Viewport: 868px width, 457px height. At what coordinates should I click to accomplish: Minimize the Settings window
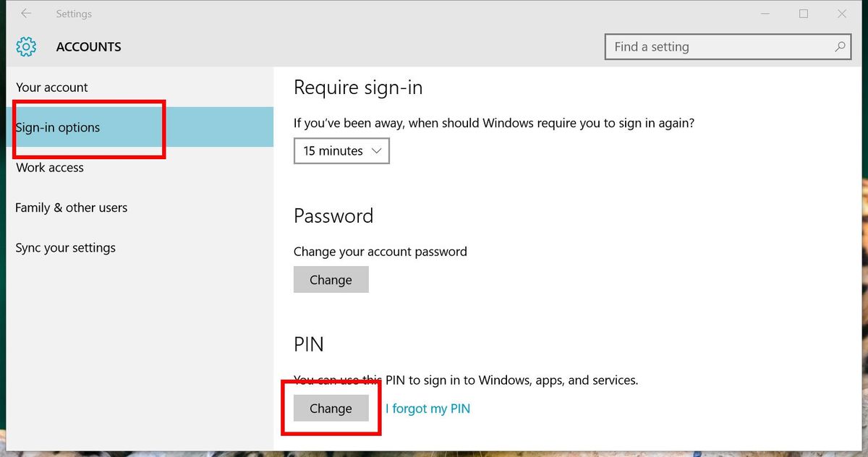click(x=765, y=14)
